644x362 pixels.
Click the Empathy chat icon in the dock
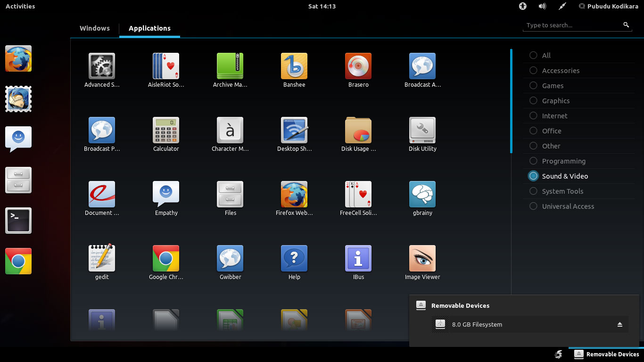click(x=18, y=140)
